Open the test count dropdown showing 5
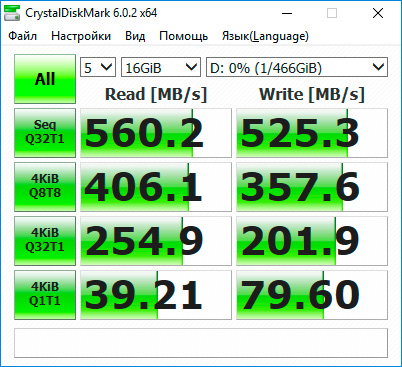This screenshot has height=367, width=402. tap(98, 68)
